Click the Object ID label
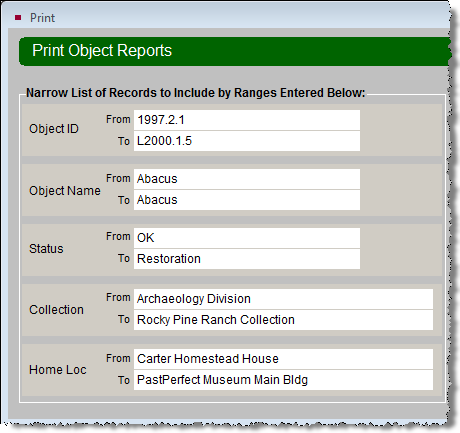Viewport: 460px width, 433px height. [54, 129]
